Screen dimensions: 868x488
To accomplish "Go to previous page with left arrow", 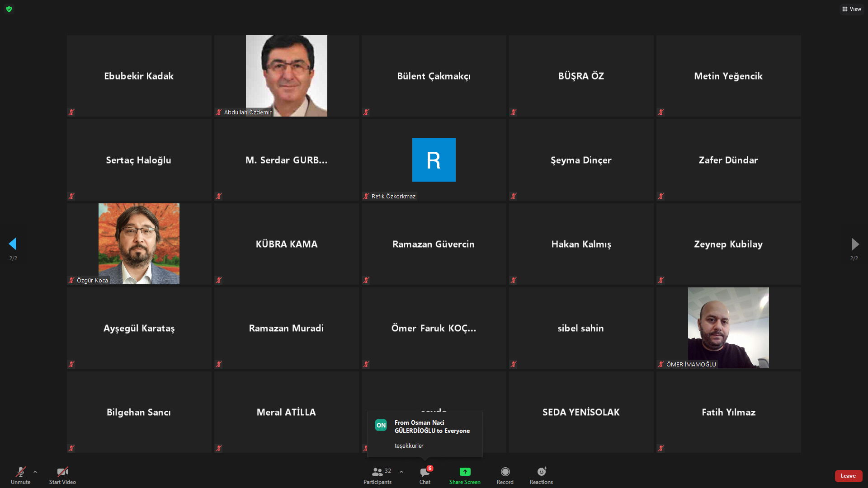I will click(x=13, y=244).
